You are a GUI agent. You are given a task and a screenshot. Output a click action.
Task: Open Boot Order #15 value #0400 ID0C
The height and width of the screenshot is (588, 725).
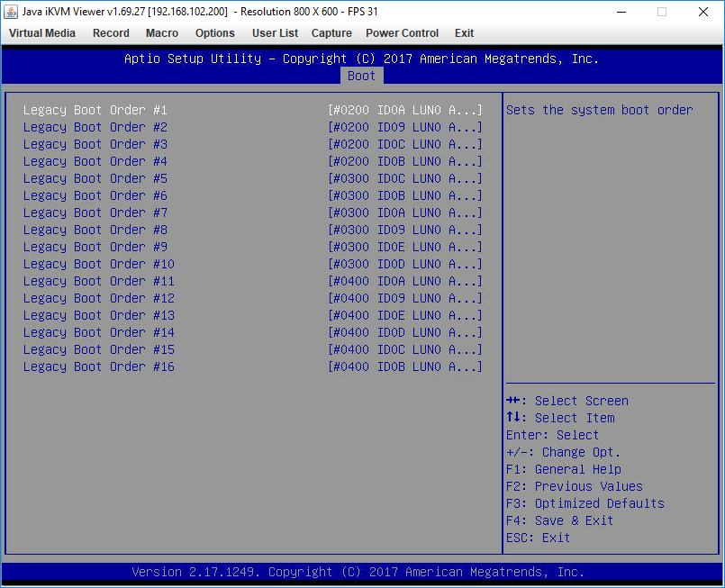(x=405, y=349)
